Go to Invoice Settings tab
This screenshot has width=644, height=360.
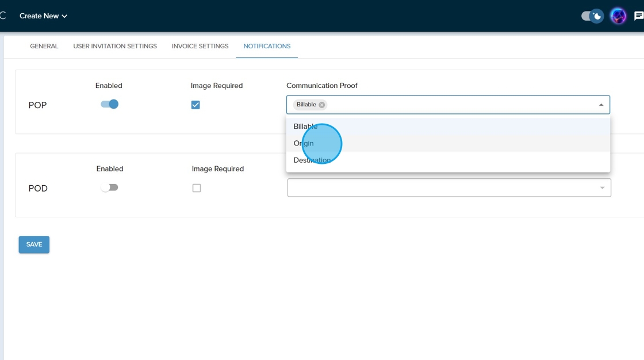200,46
